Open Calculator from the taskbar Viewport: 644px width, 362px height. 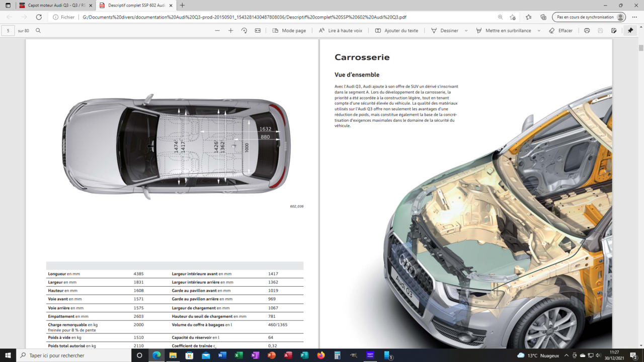337,355
